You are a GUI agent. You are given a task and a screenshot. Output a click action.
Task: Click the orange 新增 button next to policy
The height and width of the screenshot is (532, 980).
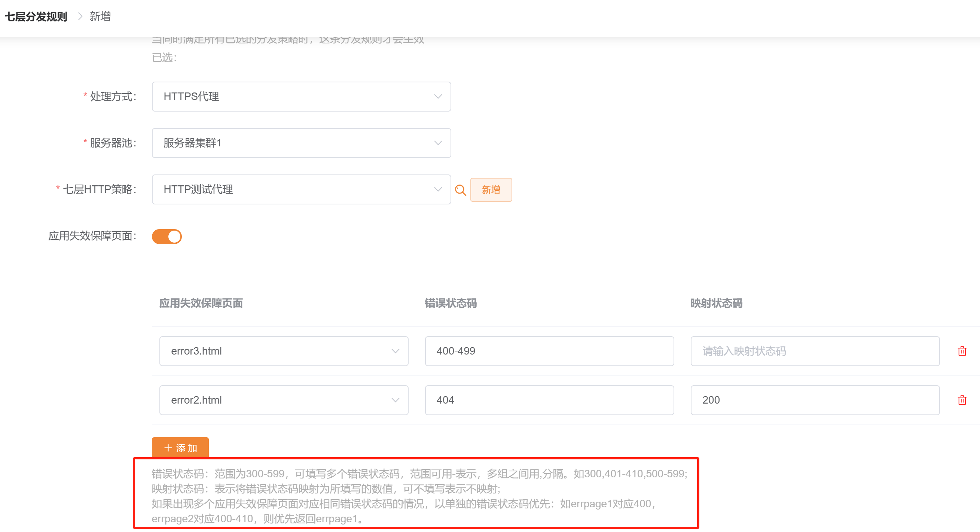[x=491, y=190]
